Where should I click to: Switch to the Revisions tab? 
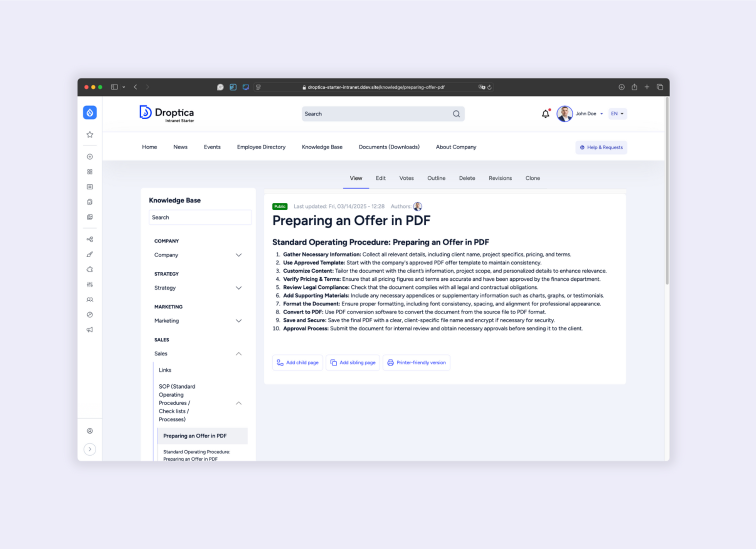(x=500, y=178)
